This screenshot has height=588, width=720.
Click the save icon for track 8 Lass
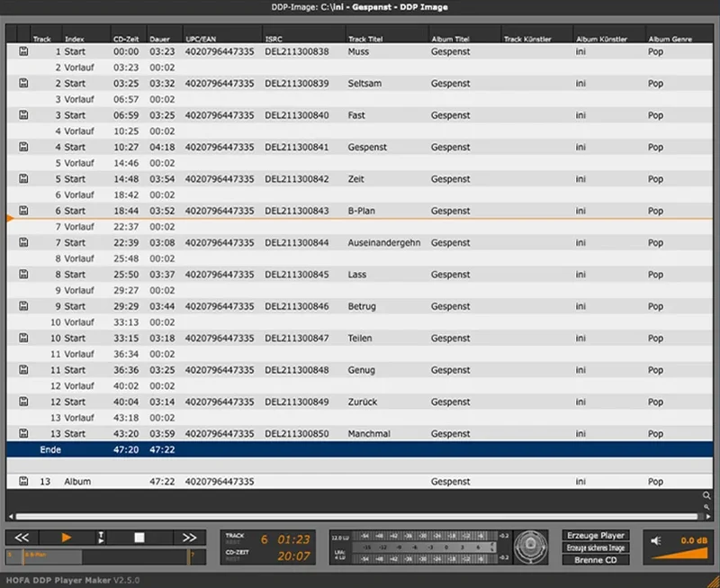(23, 275)
